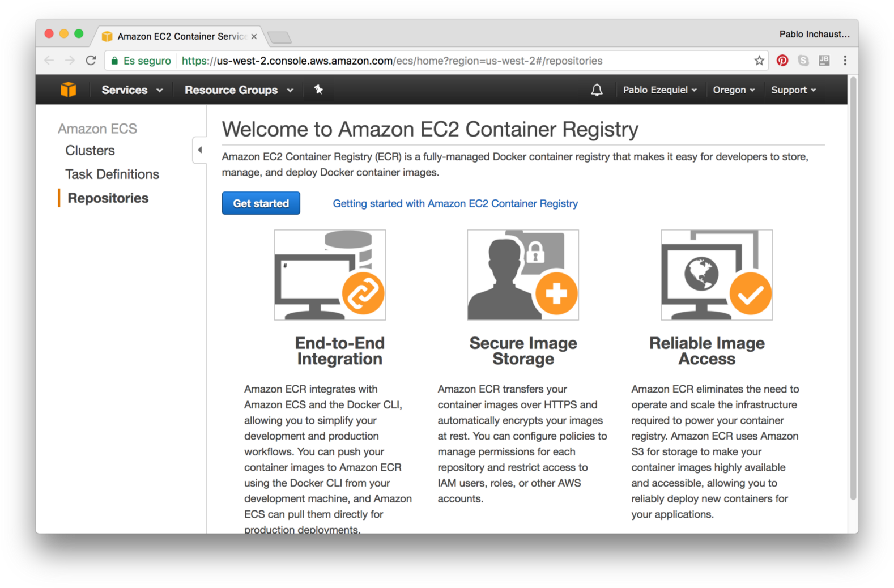Image resolution: width=894 pixels, height=588 pixels.
Task: Open the JetBrains Toolbox extension
Action: pyautogui.click(x=824, y=61)
